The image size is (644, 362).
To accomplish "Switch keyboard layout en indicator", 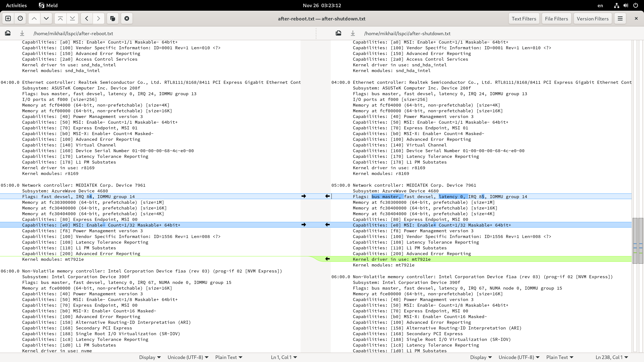I will coord(600,6).
